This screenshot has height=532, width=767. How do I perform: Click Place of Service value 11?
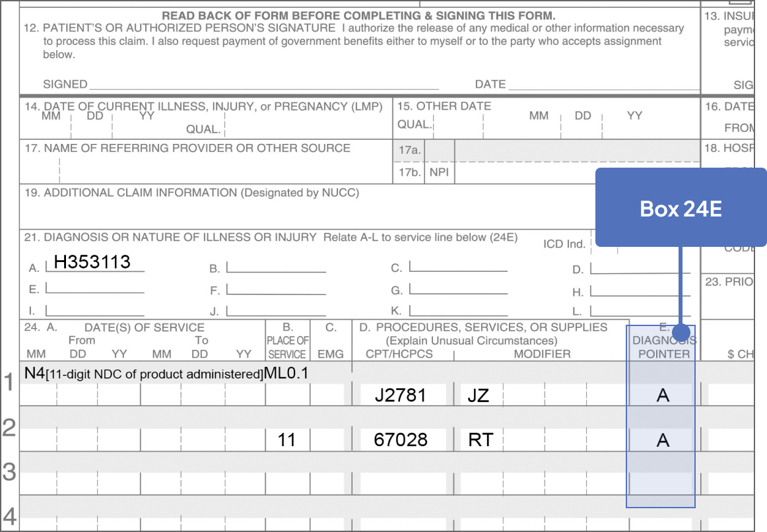click(287, 438)
